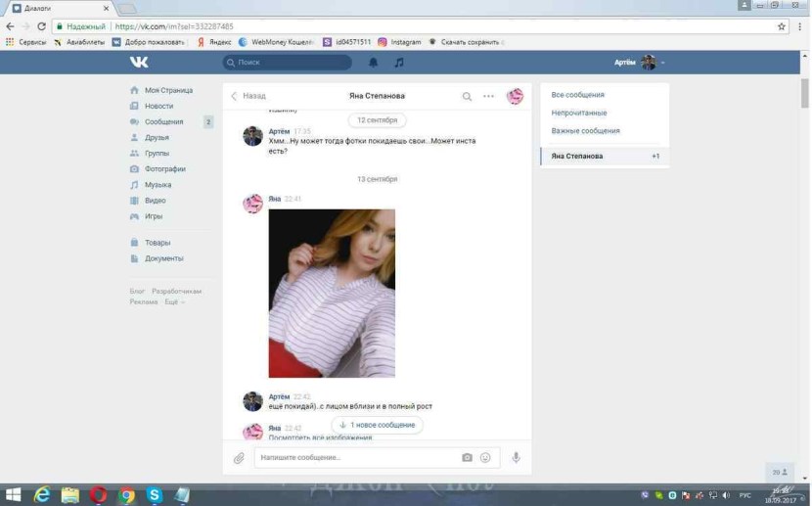
Task: Jump to the 1 новое сообщение button
Action: tap(377, 425)
